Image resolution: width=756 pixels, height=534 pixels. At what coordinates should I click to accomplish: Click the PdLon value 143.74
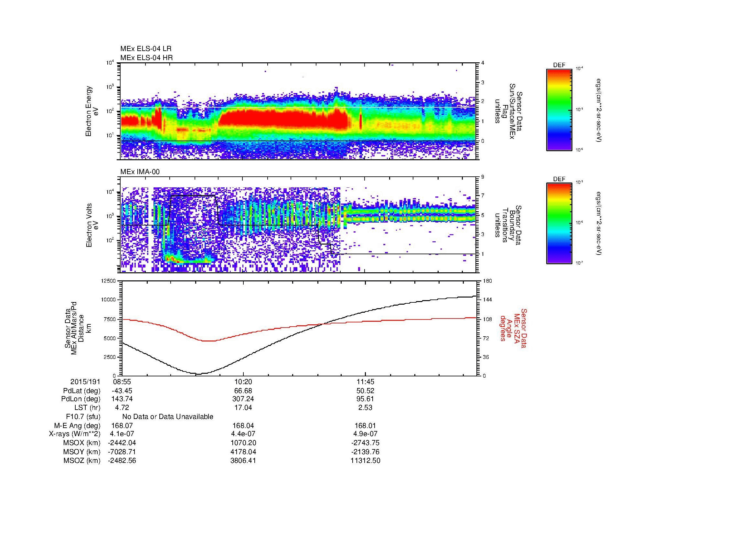coord(122,399)
